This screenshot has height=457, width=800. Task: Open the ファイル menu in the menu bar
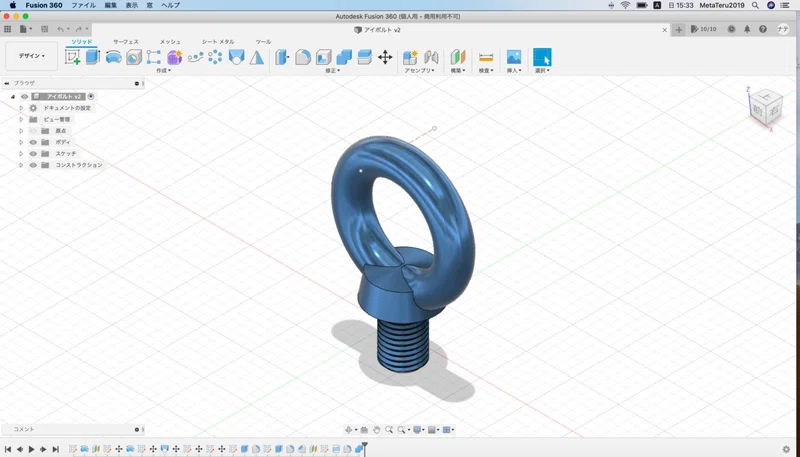coord(83,5)
